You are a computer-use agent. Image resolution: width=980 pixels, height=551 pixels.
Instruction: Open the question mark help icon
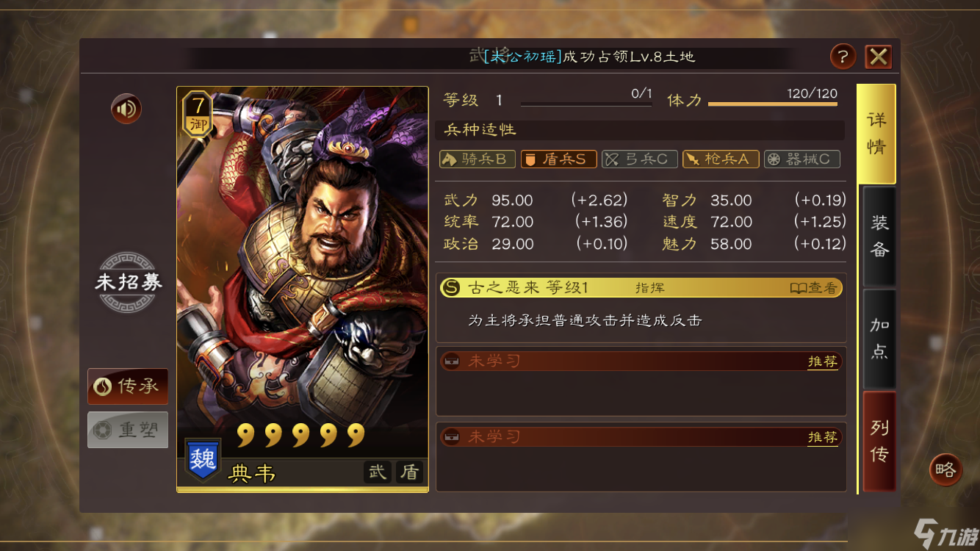(x=843, y=57)
